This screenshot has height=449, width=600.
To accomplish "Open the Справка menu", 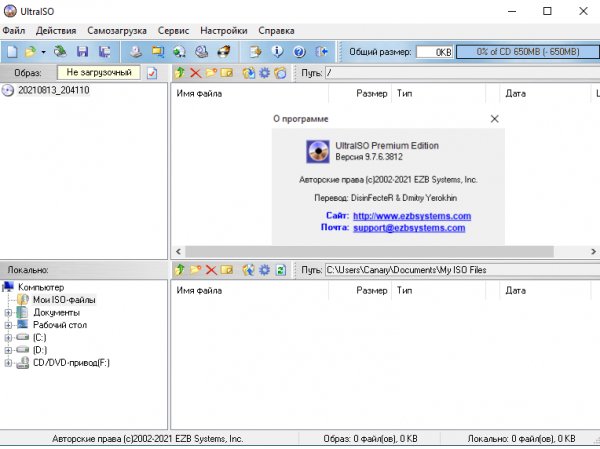I will 276,31.
